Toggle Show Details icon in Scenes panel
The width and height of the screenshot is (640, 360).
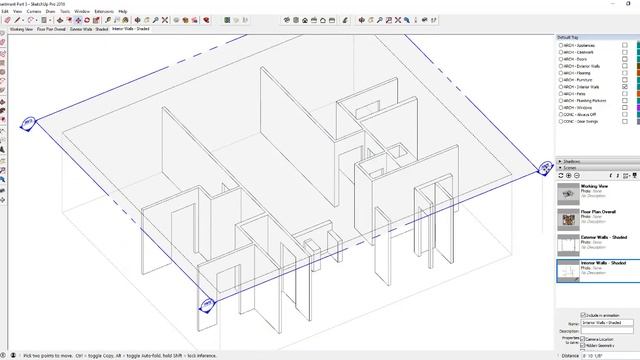[x=634, y=176]
